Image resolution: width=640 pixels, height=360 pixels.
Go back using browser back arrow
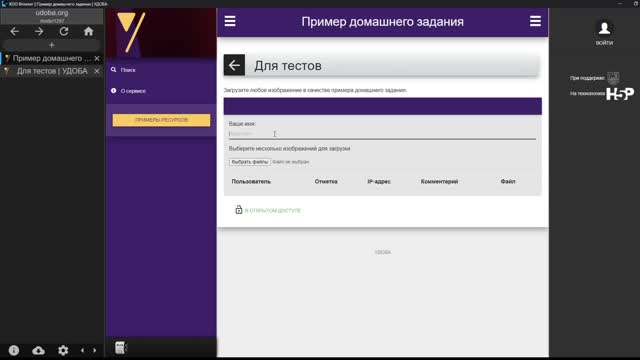15,31
